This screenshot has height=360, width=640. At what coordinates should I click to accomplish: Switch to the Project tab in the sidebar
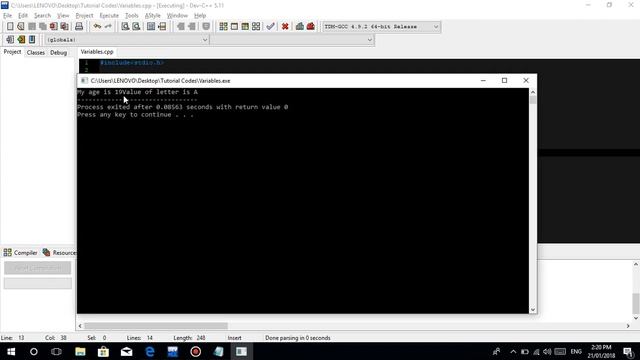(12, 52)
